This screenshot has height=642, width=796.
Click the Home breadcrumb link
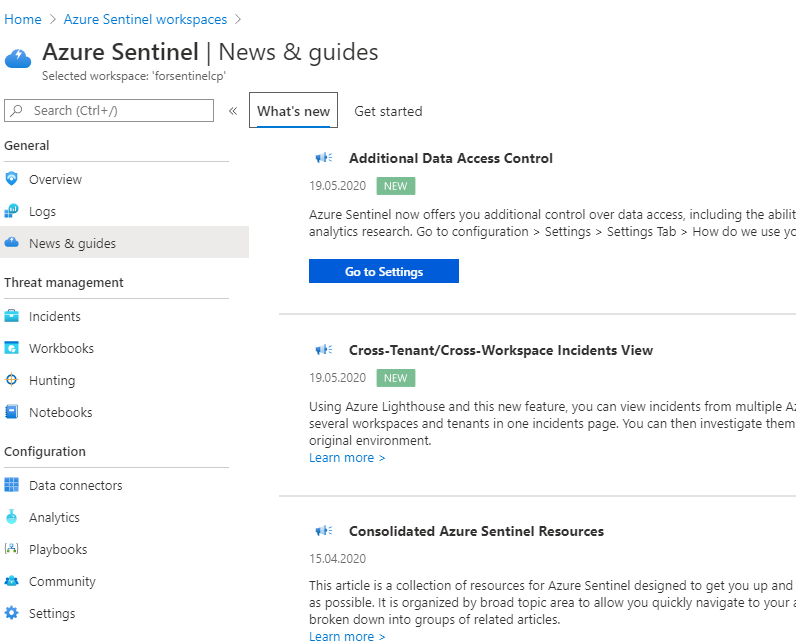click(23, 19)
